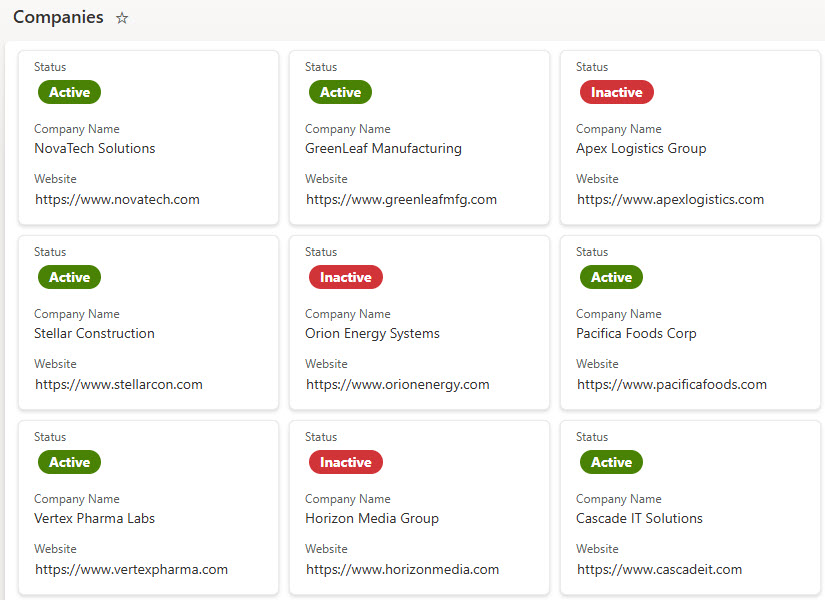Toggle the Active status badge for NovaTech Solutions
Viewport: 825px width, 600px height.
point(69,92)
